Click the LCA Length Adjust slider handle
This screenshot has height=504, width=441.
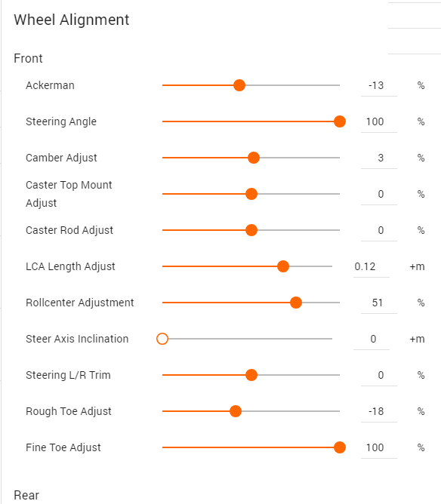283,266
